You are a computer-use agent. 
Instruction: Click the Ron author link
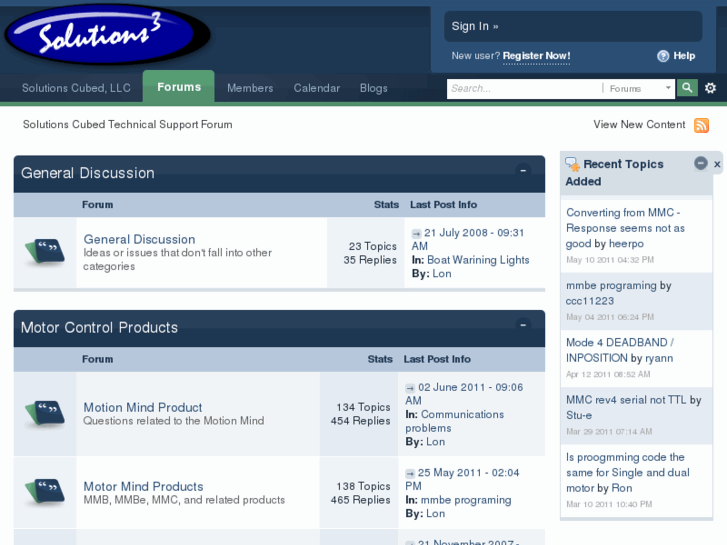click(x=622, y=488)
